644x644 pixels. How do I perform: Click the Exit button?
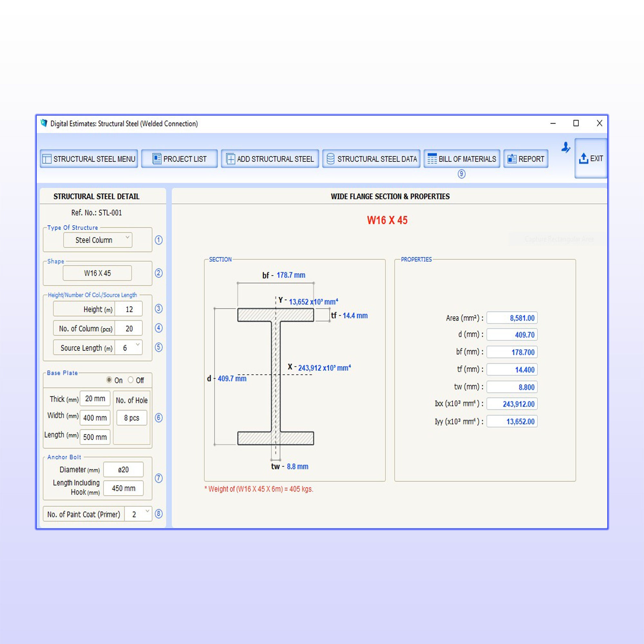pyautogui.click(x=591, y=159)
